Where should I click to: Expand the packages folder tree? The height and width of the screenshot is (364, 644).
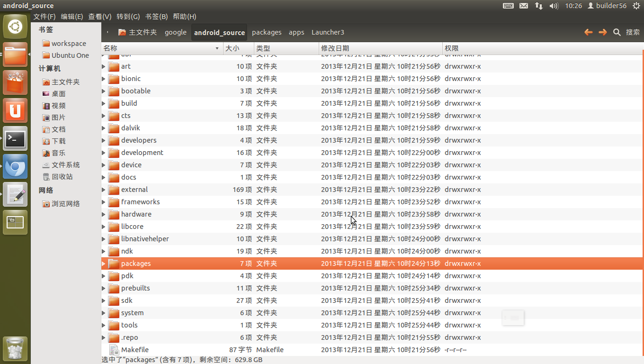click(104, 264)
